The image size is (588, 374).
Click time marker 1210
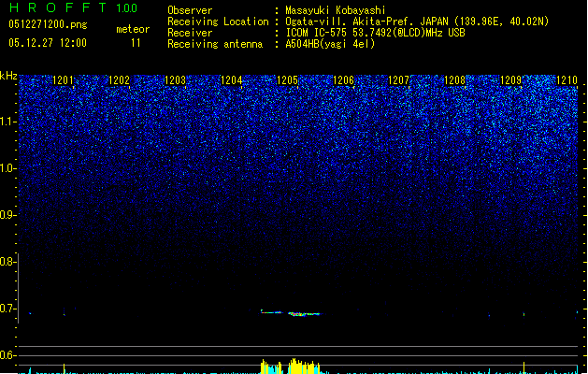[x=566, y=80]
